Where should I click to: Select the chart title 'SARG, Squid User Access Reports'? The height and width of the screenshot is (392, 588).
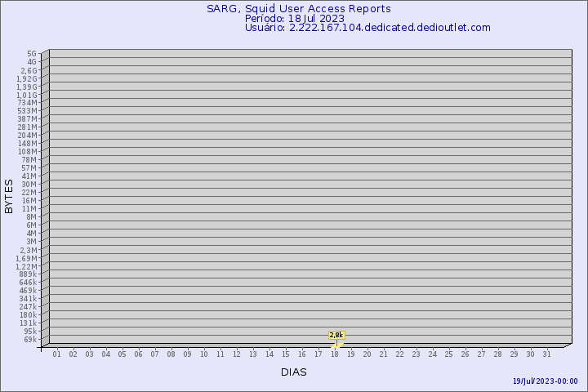point(299,9)
